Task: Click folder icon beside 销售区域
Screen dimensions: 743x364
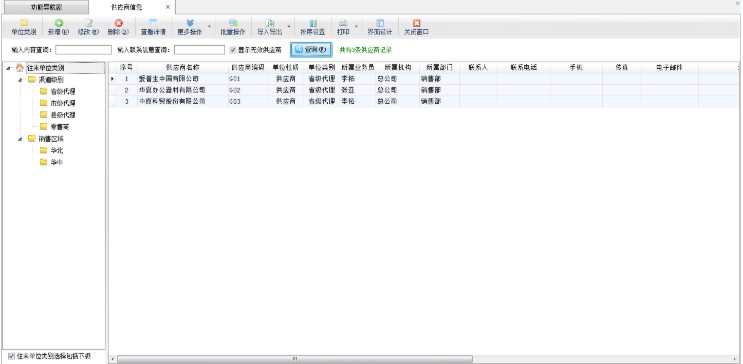Action: click(x=32, y=139)
